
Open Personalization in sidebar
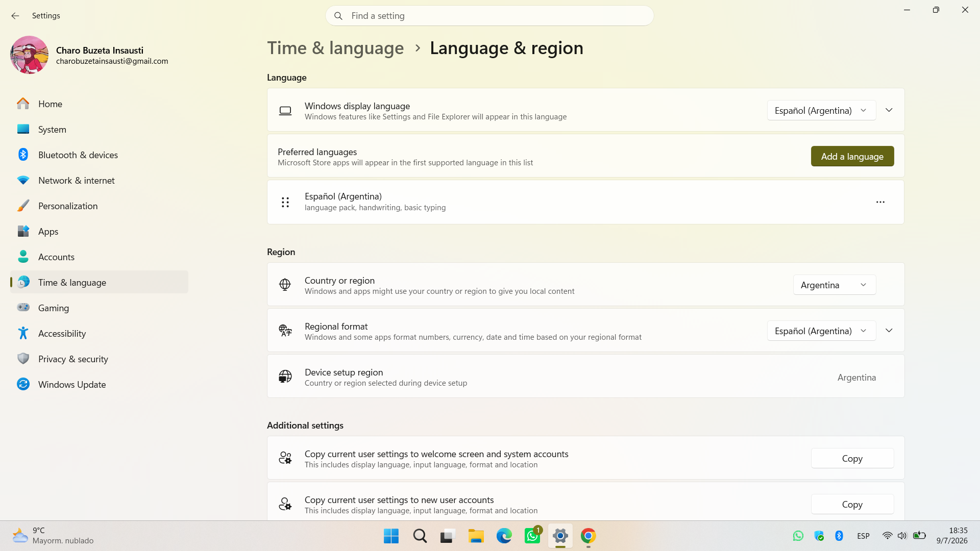point(99,206)
